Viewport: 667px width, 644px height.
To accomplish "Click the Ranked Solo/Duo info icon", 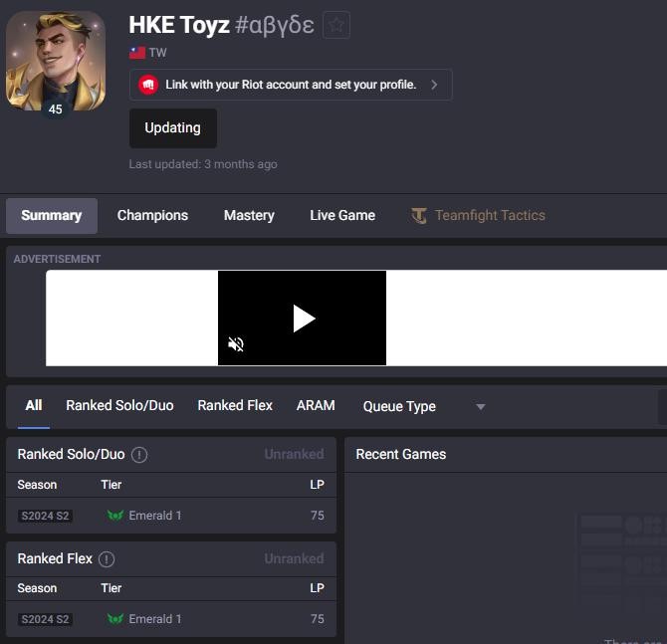I will [x=139, y=455].
